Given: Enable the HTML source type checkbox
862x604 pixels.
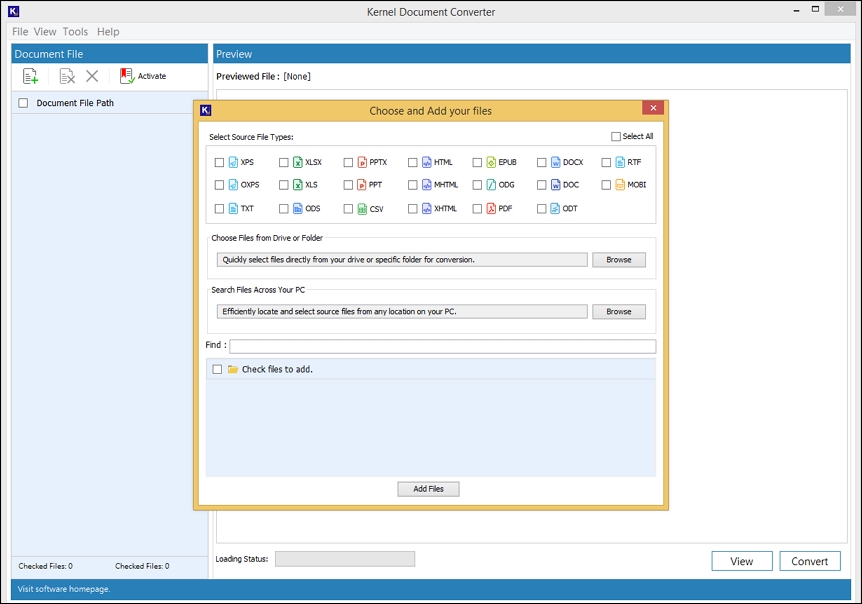Looking at the screenshot, I should pyautogui.click(x=412, y=163).
